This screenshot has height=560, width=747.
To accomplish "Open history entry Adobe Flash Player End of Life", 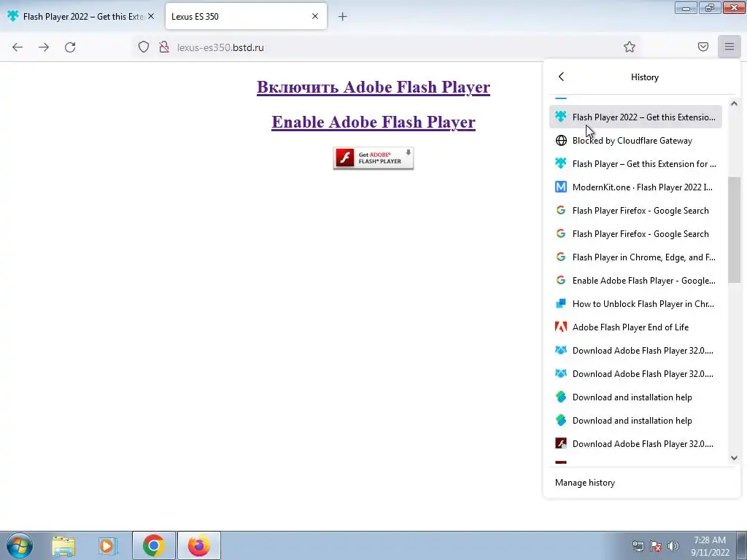I will (635, 327).
